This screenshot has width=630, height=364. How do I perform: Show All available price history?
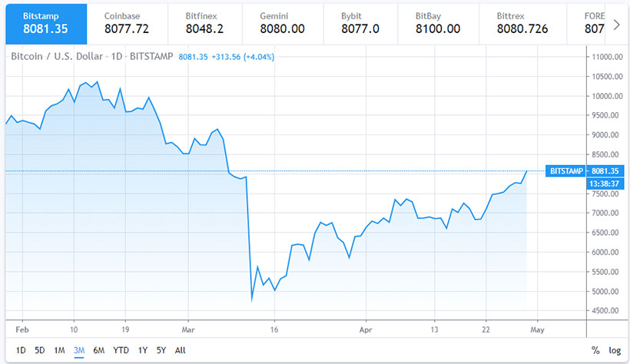click(x=181, y=350)
